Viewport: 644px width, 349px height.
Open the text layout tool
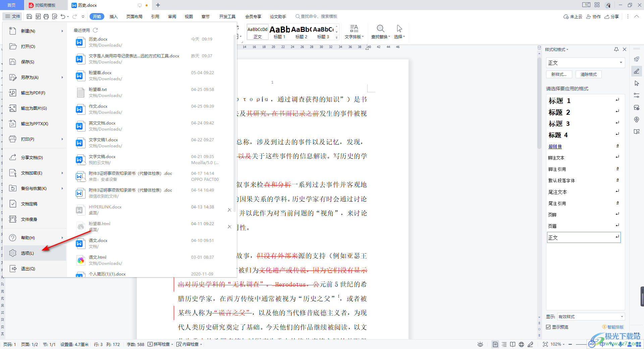pyautogui.click(x=354, y=32)
